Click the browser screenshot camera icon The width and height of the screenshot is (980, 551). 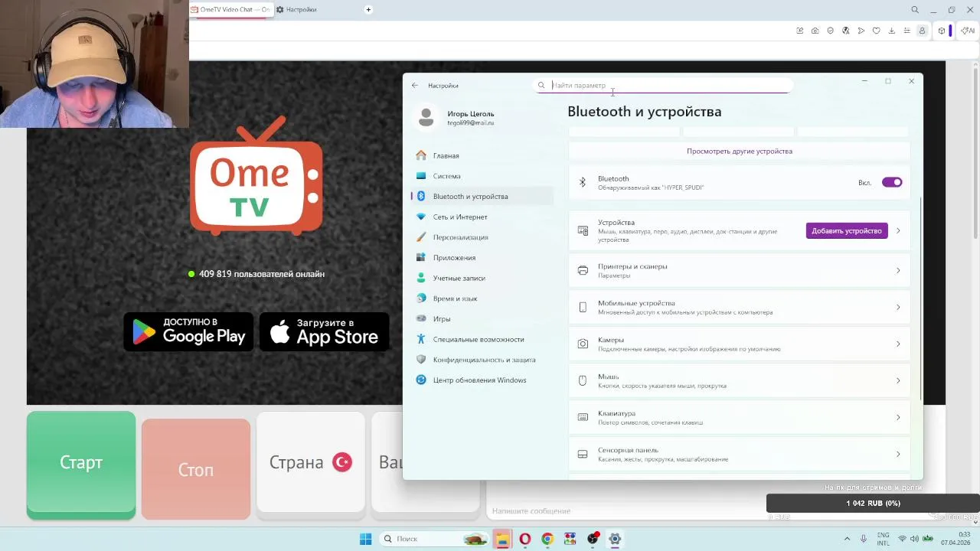[x=815, y=31]
